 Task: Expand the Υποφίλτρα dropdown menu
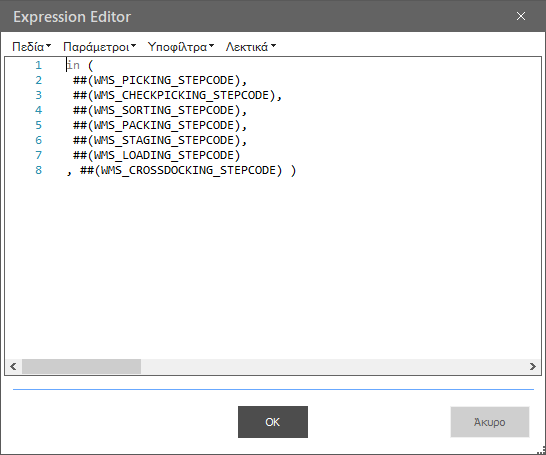[x=181, y=47]
